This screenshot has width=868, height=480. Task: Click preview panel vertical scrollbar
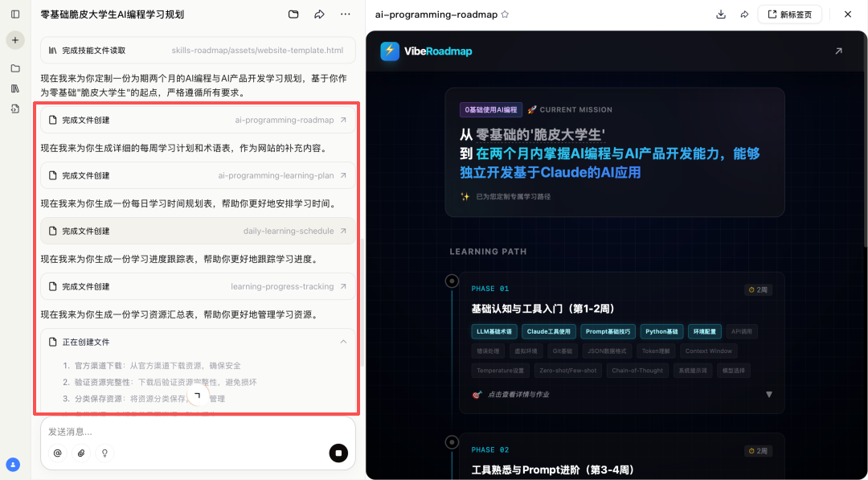[866, 138]
